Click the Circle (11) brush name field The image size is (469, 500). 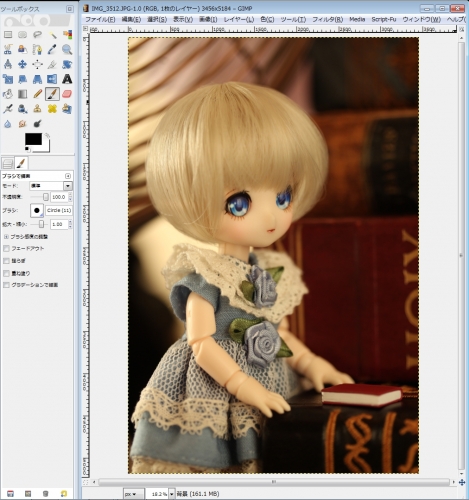coord(59,210)
